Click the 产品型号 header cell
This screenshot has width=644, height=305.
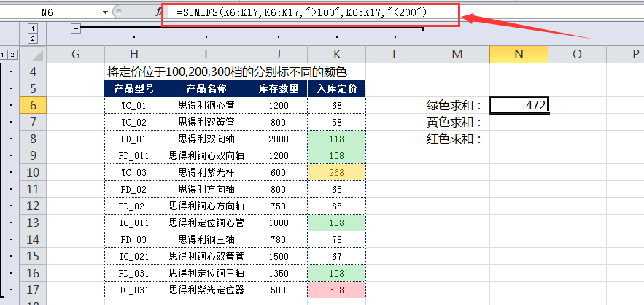pyautogui.click(x=134, y=89)
